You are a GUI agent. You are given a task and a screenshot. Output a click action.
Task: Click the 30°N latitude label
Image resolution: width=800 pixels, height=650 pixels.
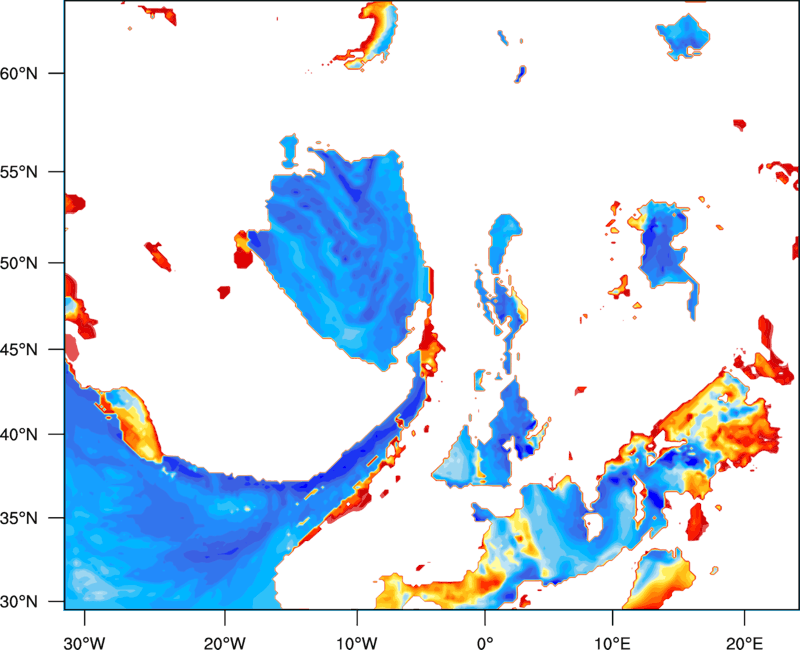point(19,602)
